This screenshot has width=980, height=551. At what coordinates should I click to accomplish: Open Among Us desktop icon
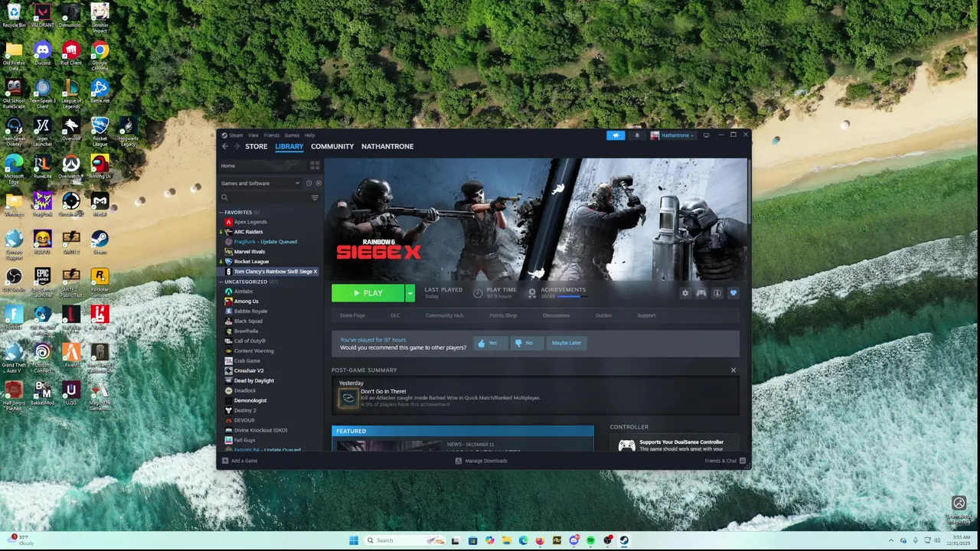100,165
